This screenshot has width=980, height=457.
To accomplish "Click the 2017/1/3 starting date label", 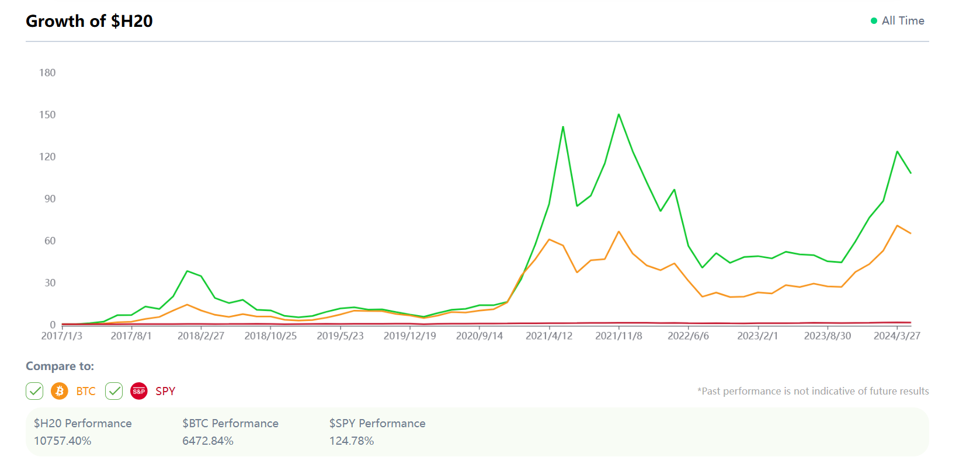I will tap(61, 336).
